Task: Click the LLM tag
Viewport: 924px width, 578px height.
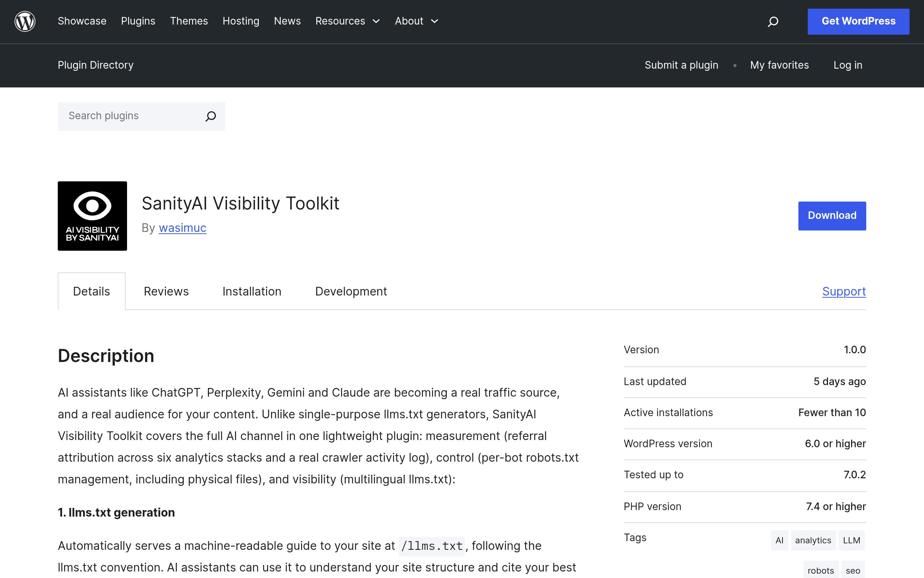Action: click(851, 540)
